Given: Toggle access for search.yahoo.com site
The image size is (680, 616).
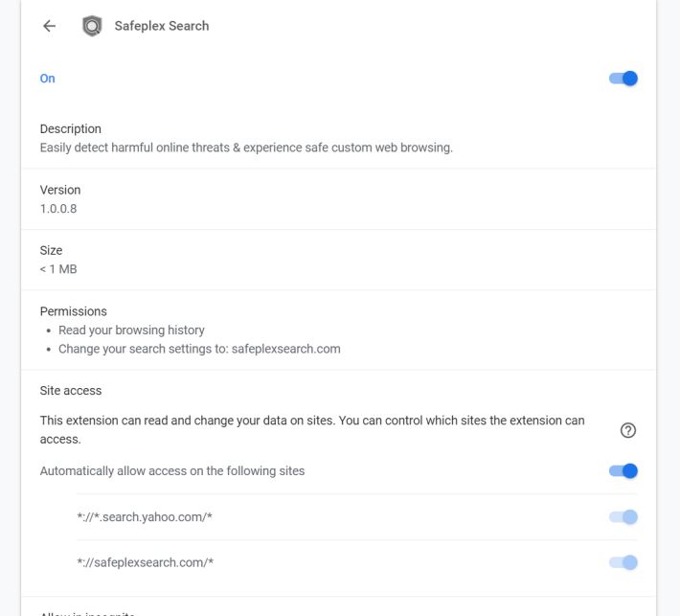Looking at the screenshot, I should 623,517.
